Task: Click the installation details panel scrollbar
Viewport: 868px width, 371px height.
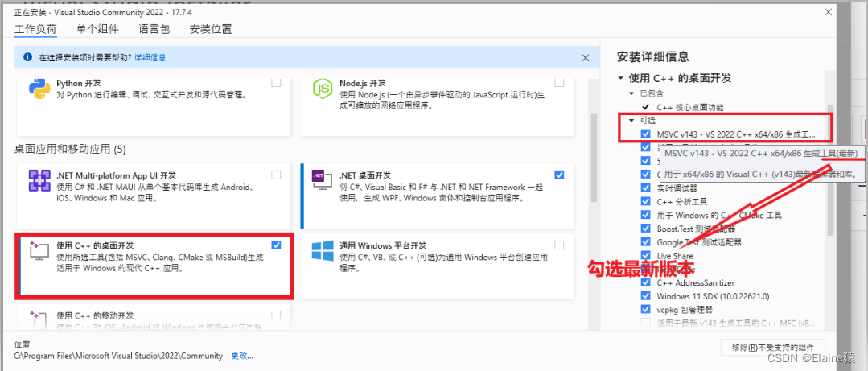Action: click(x=830, y=170)
